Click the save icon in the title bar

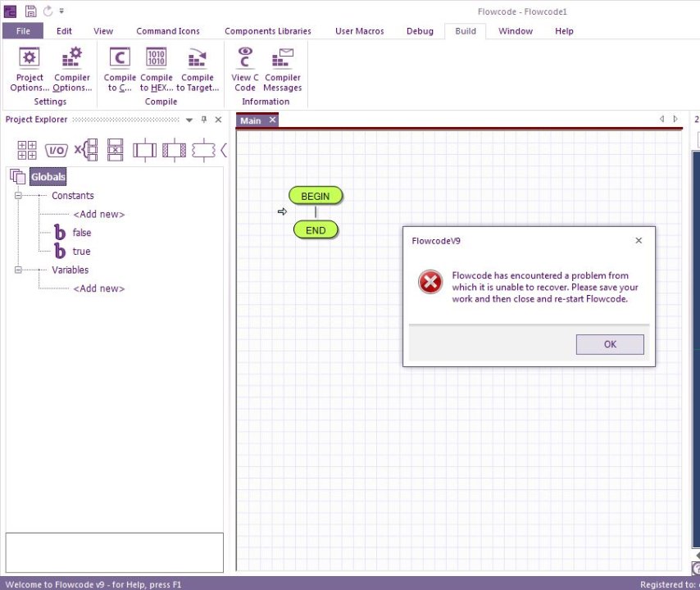[30, 11]
